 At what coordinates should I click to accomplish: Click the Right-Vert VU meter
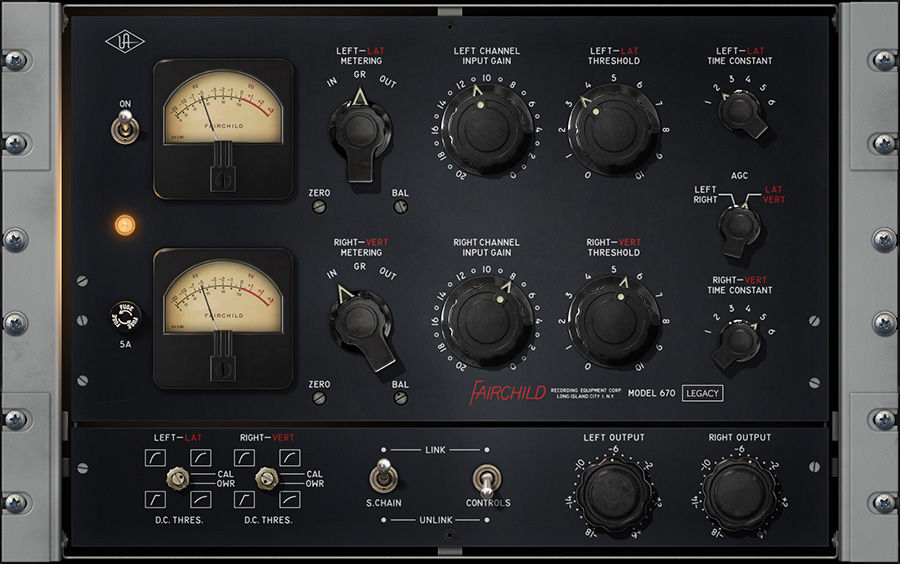coord(223,318)
